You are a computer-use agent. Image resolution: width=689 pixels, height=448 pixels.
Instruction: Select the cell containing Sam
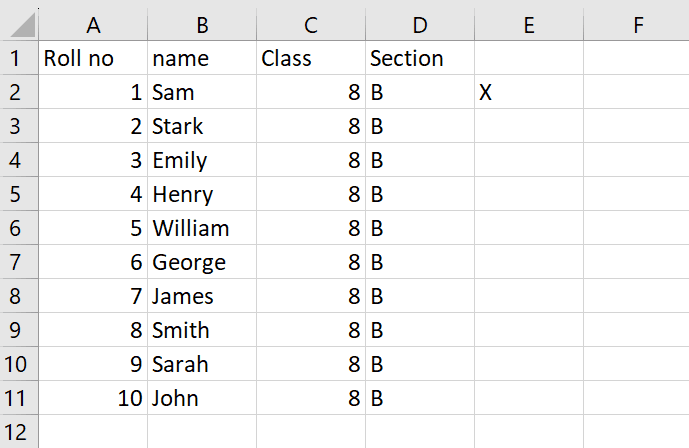point(202,92)
